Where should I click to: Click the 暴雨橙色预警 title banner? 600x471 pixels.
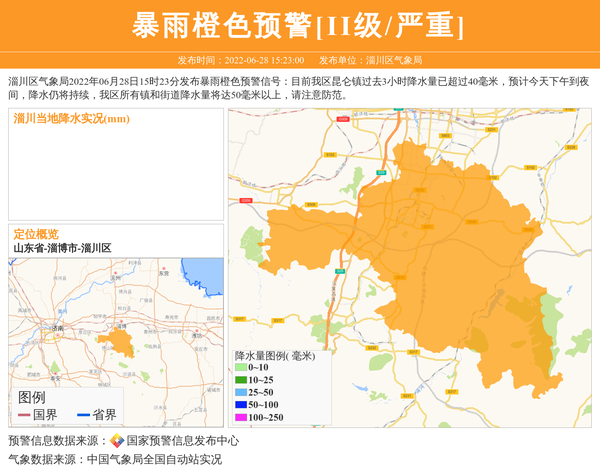[x=299, y=25]
